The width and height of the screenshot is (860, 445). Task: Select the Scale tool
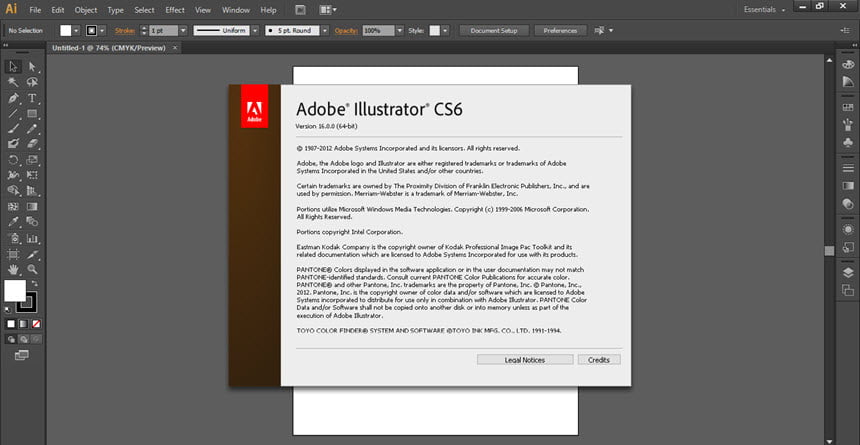pyautogui.click(x=32, y=160)
